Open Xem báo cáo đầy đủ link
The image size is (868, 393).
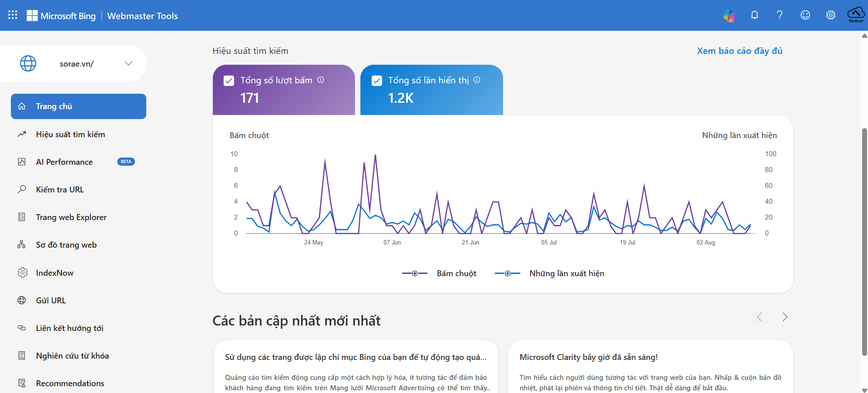click(740, 51)
